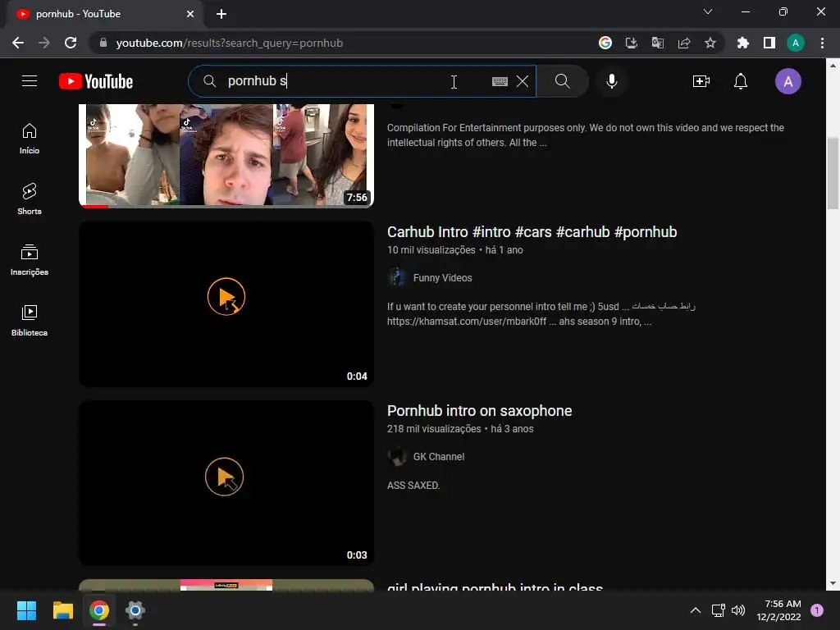Click "218 mil visualizações" text
Viewport: 840px width, 630px height.
coord(434,428)
